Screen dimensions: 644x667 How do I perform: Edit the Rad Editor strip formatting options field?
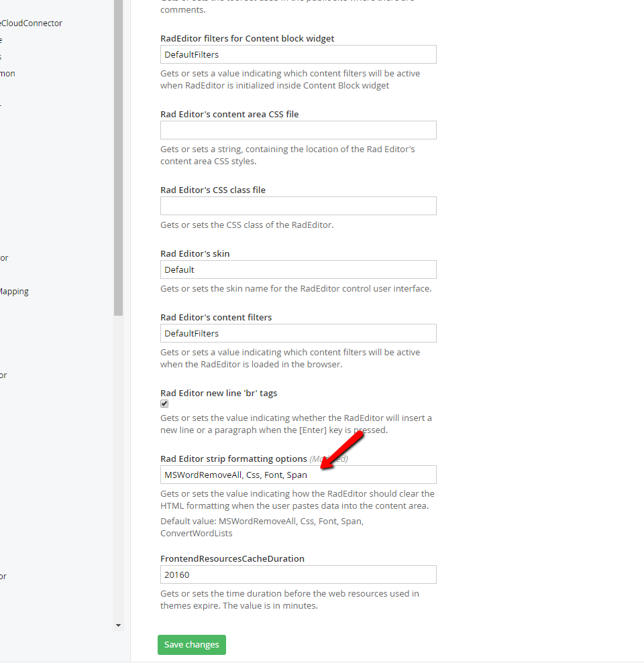pyautogui.click(x=299, y=475)
